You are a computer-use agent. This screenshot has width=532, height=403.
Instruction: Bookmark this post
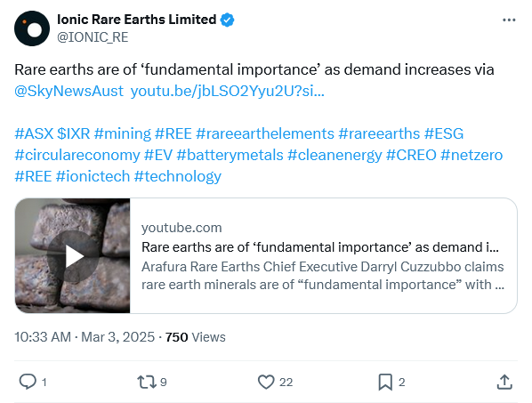(x=385, y=382)
